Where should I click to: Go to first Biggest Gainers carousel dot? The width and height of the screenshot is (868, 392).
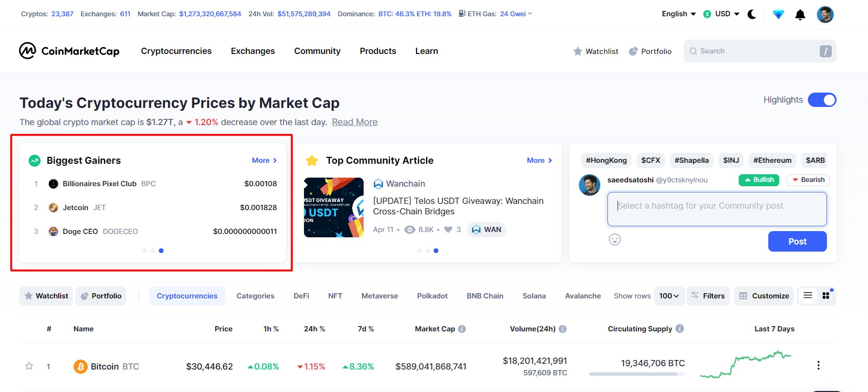point(144,251)
